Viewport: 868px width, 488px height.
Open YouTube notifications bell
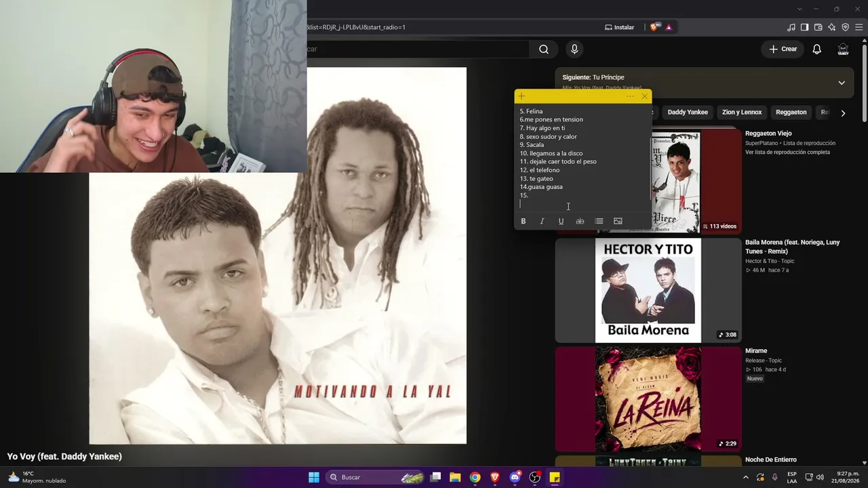817,49
